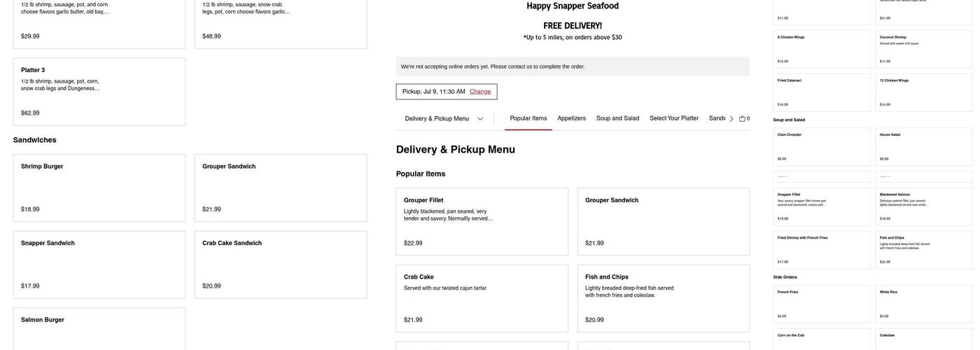Select the Crab Cake item served with tartar
Image resolution: width=980 pixels, height=350 pixels.
point(482,298)
